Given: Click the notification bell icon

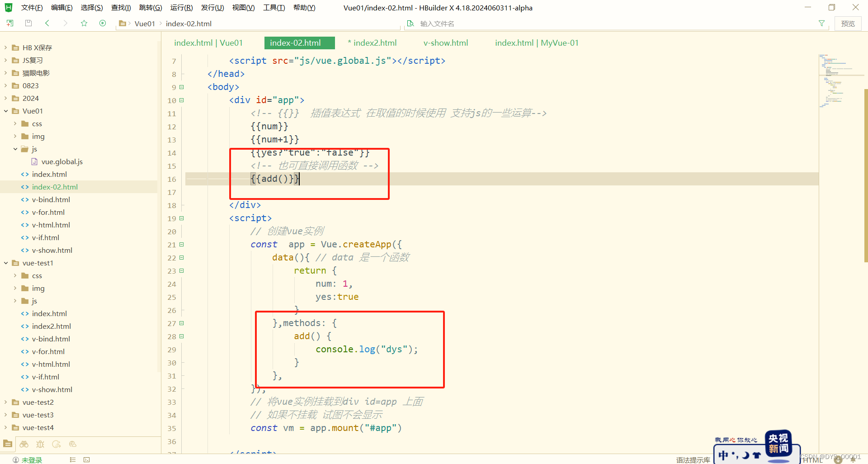Looking at the screenshot, I should 853,459.
